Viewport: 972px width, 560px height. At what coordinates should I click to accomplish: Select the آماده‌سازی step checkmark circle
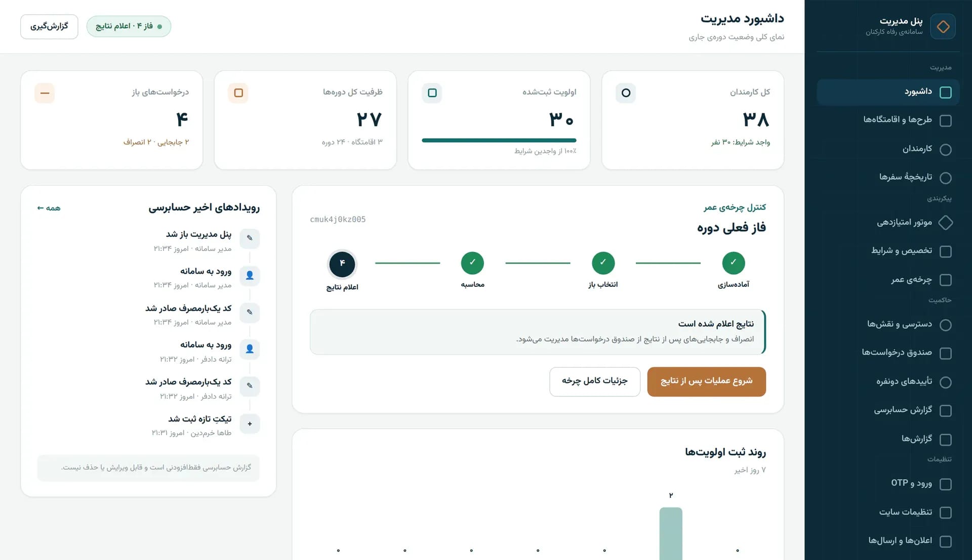coord(733,263)
